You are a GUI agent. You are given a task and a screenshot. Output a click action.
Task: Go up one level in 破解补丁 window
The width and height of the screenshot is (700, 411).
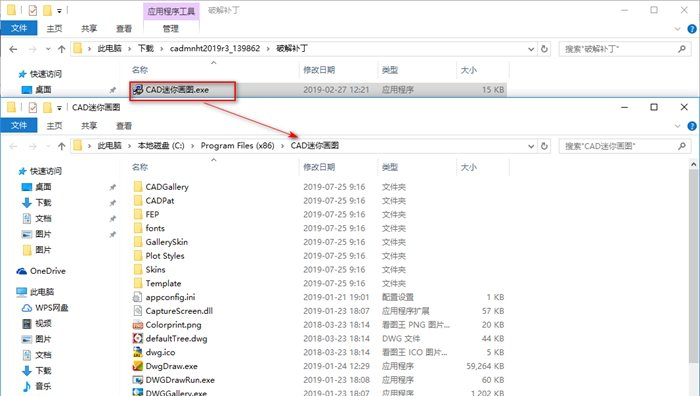pyautogui.click(x=62, y=49)
